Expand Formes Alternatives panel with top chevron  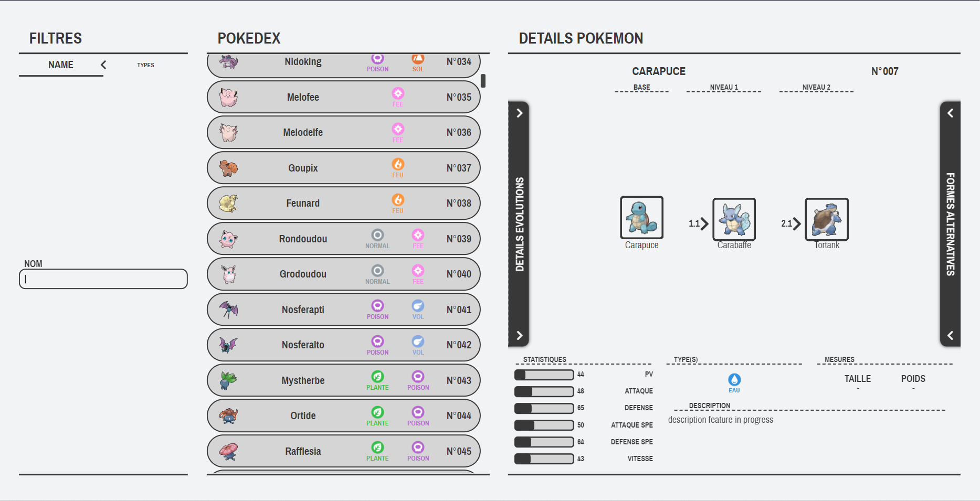(x=950, y=113)
